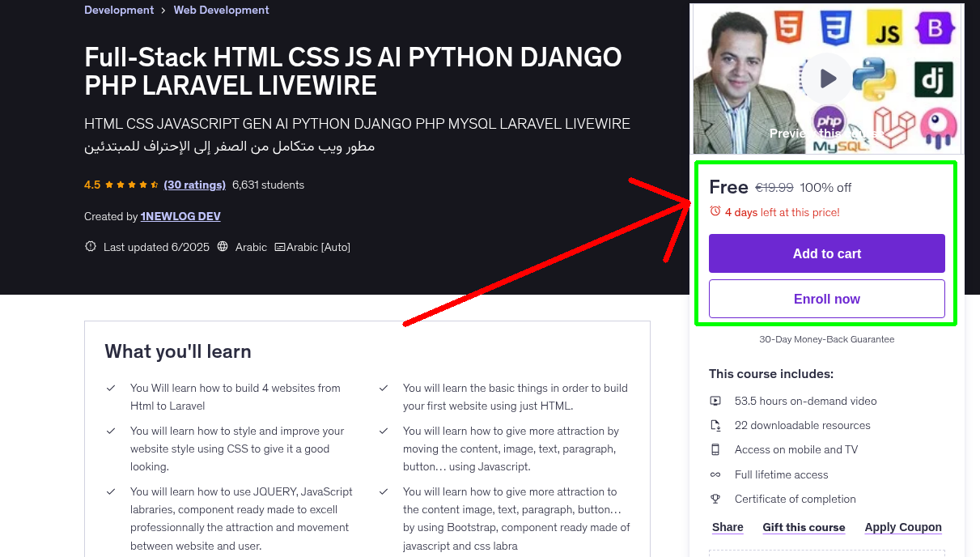The height and width of the screenshot is (557, 980).
Task: Open the Development breadcrumb
Action: pos(119,10)
